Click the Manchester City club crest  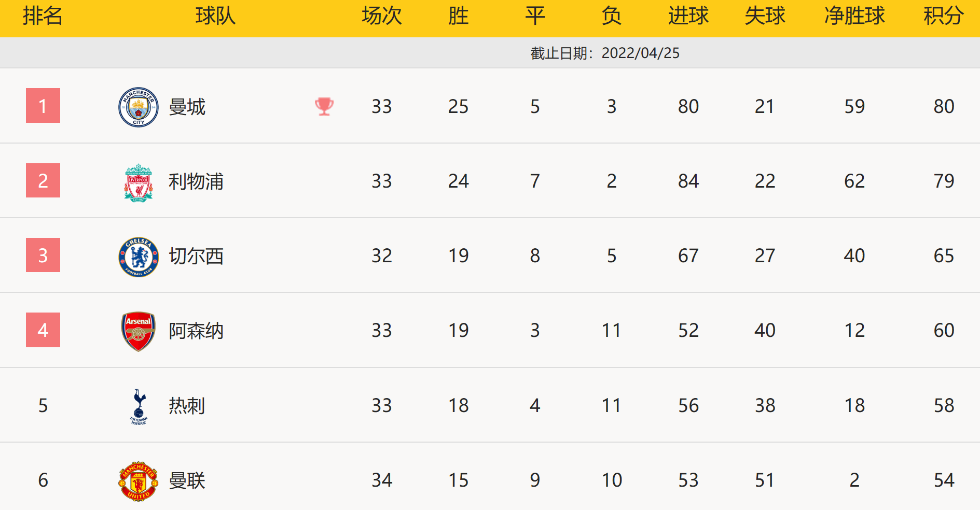[x=139, y=107]
